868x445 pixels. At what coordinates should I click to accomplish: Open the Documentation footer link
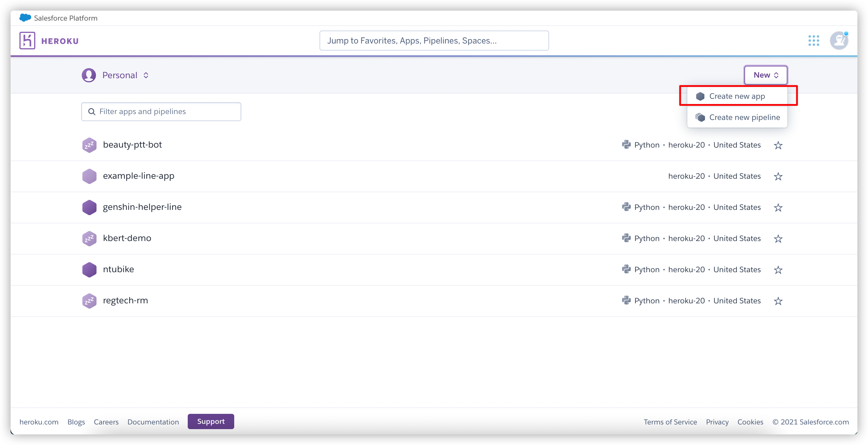(153, 422)
